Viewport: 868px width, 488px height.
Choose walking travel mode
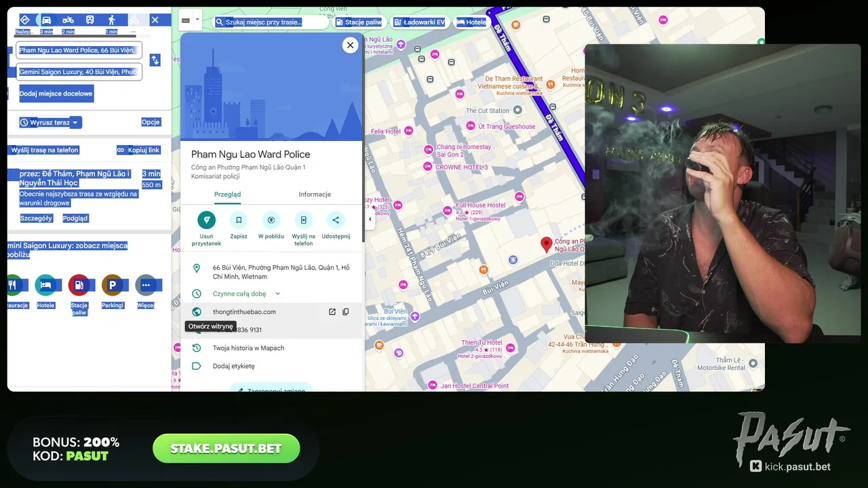point(111,20)
